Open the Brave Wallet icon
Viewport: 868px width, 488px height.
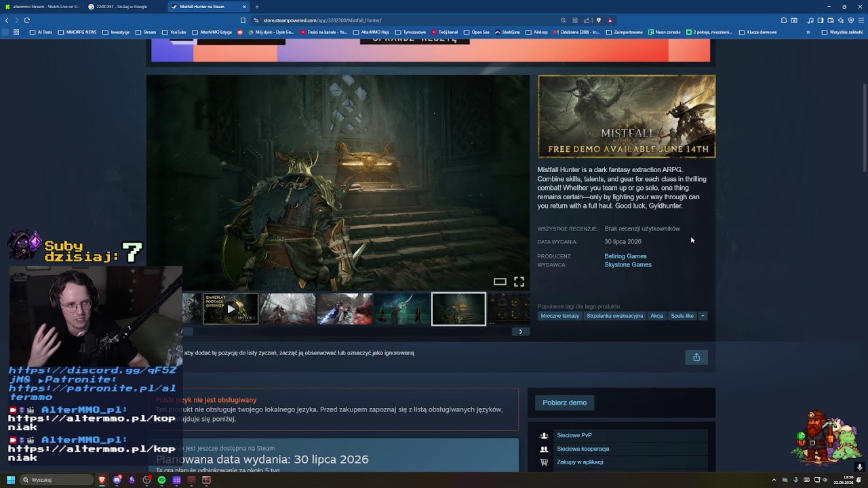pyautogui.click(x=830, y=20)
